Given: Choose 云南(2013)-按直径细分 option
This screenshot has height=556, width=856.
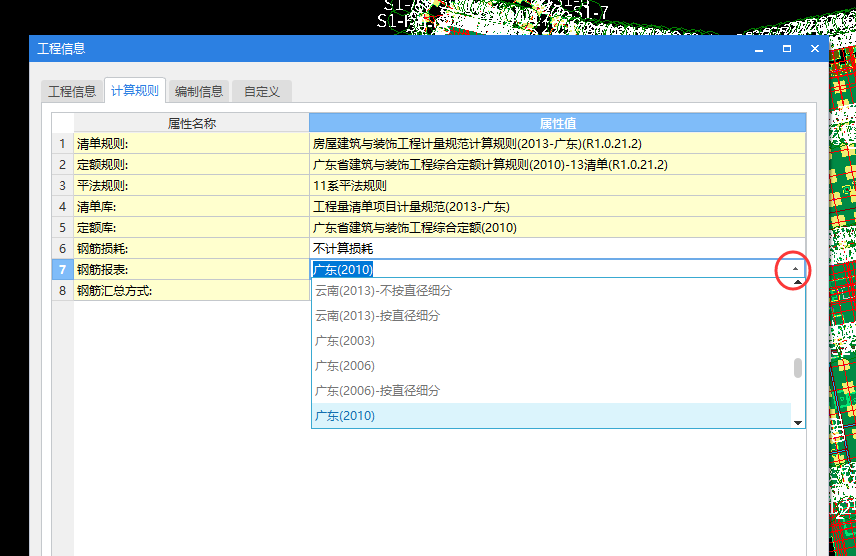Looking at the screenshot, I should point(551,316).
